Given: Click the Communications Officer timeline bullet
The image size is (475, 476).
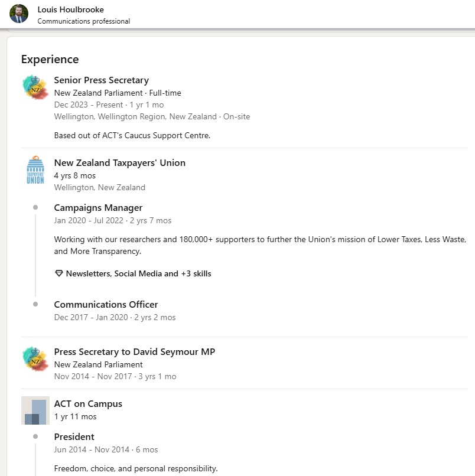Looking at the screenshot, I should (35, 305).
